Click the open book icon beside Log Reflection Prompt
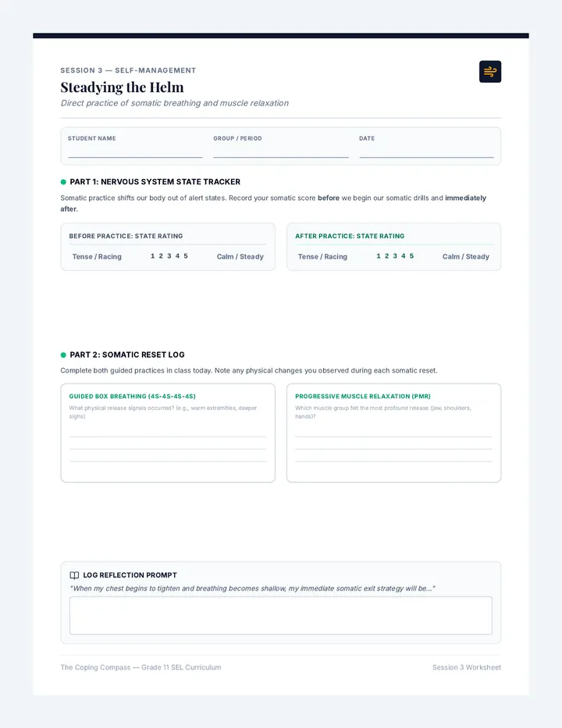The height and width of the screenshot is (728, 562). coord(74,575)
